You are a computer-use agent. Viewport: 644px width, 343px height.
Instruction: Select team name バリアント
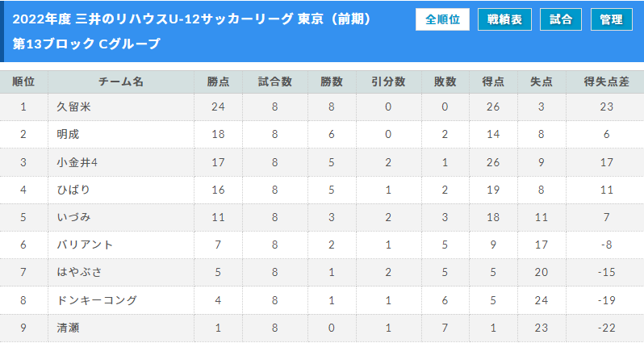85,245
